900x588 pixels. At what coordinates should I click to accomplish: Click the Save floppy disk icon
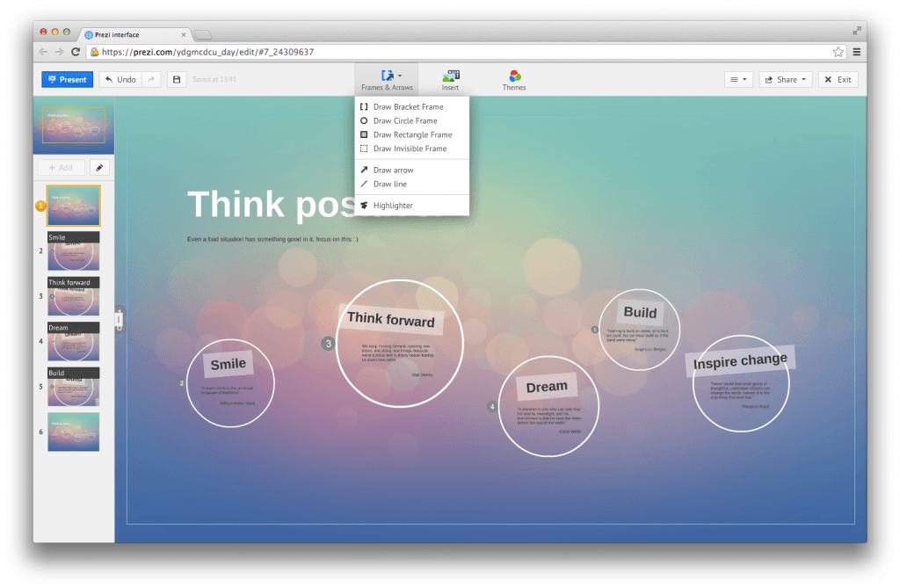(177, 79)
